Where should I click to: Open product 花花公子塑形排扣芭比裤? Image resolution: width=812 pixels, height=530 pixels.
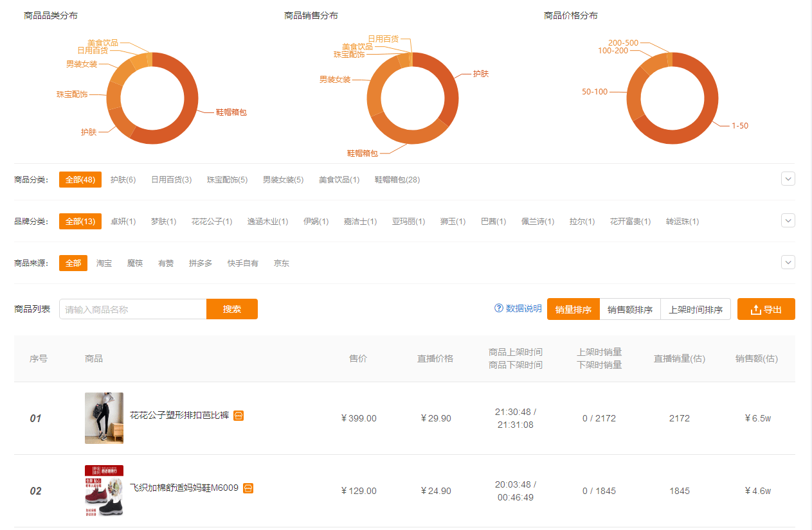[179, 416]
